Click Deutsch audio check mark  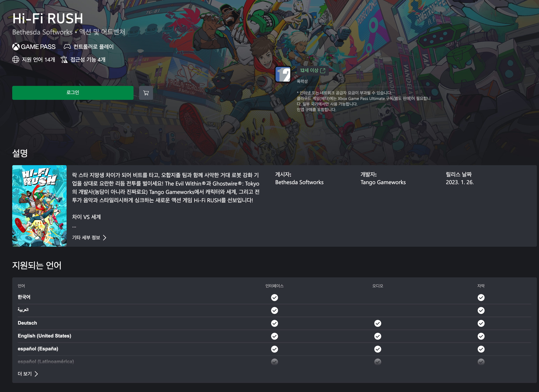point(378,323)
